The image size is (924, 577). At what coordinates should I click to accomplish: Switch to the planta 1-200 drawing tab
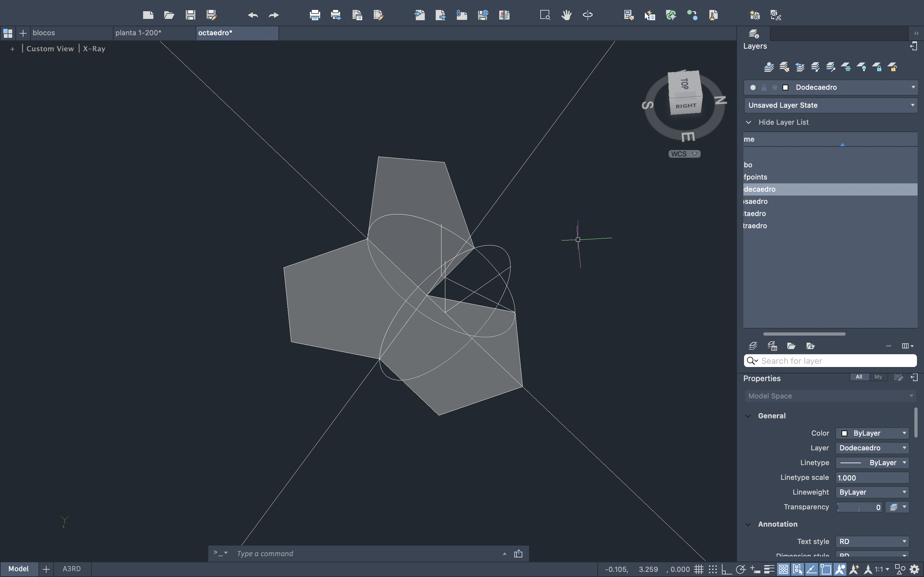pos(138,33)
